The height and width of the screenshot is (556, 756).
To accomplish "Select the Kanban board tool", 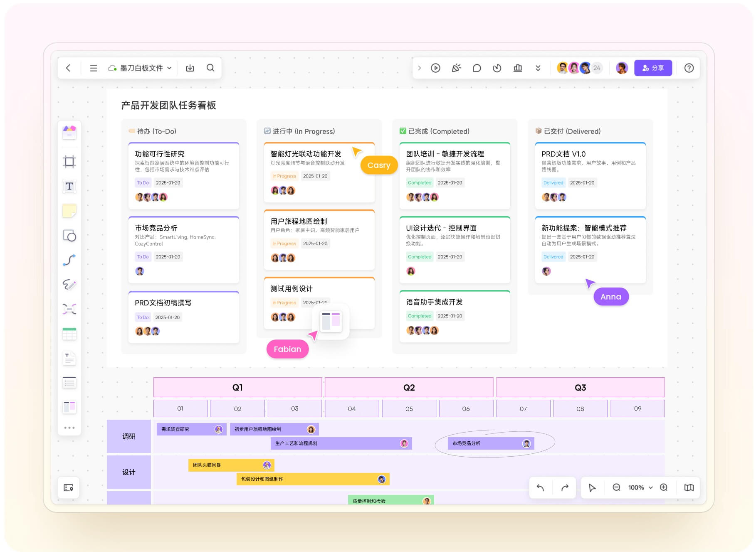I will (x=69, y=407).
